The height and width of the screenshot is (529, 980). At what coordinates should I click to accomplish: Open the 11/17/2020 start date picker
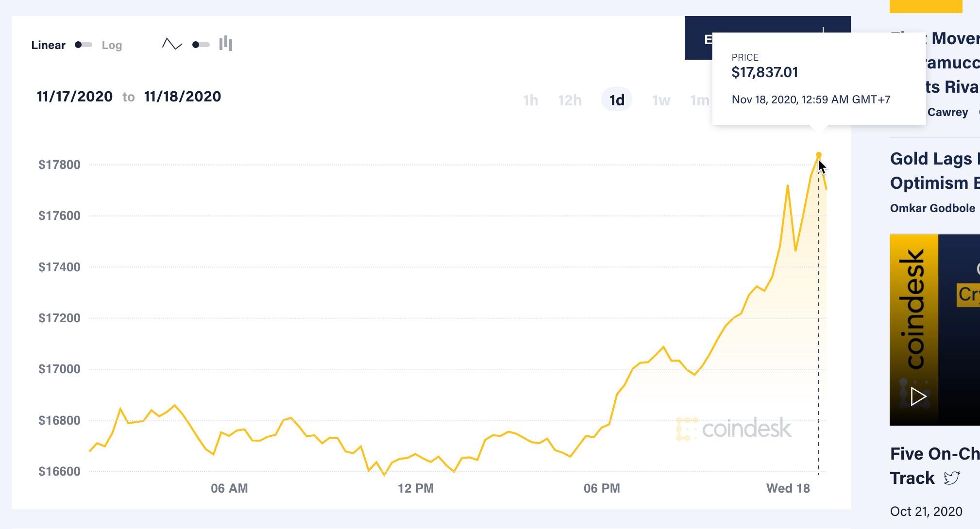74,96
